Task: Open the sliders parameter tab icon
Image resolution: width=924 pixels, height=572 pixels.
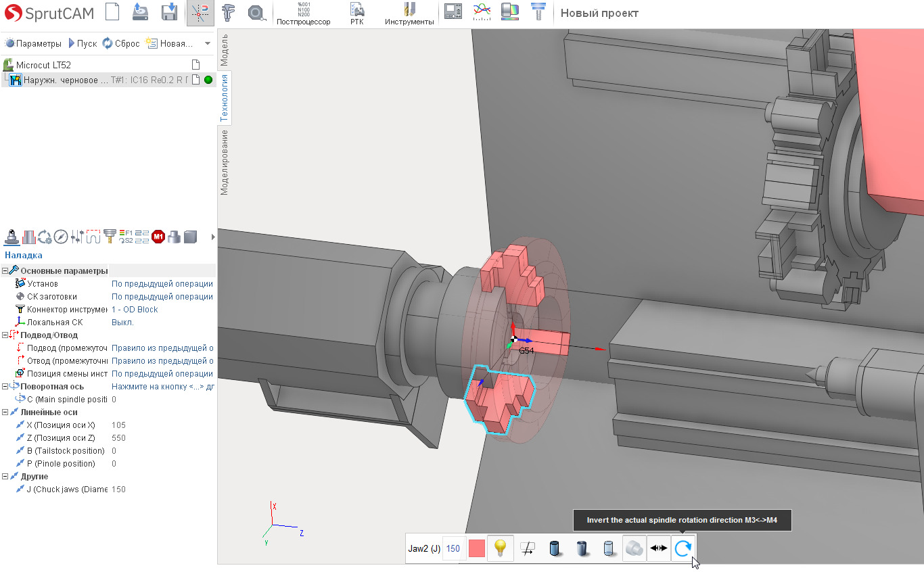Action: [77, 237]
